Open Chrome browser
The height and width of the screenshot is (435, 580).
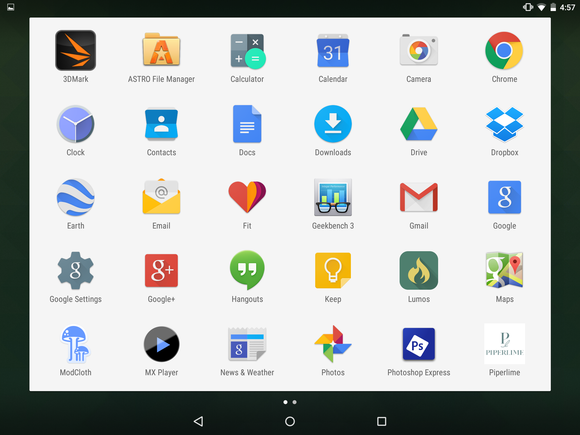click(x=504, y=51)
